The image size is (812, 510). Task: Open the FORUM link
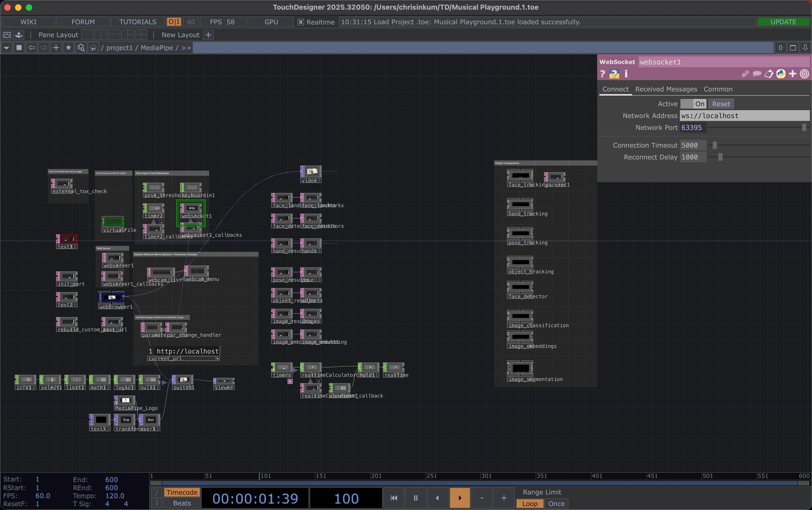point(83,22)
